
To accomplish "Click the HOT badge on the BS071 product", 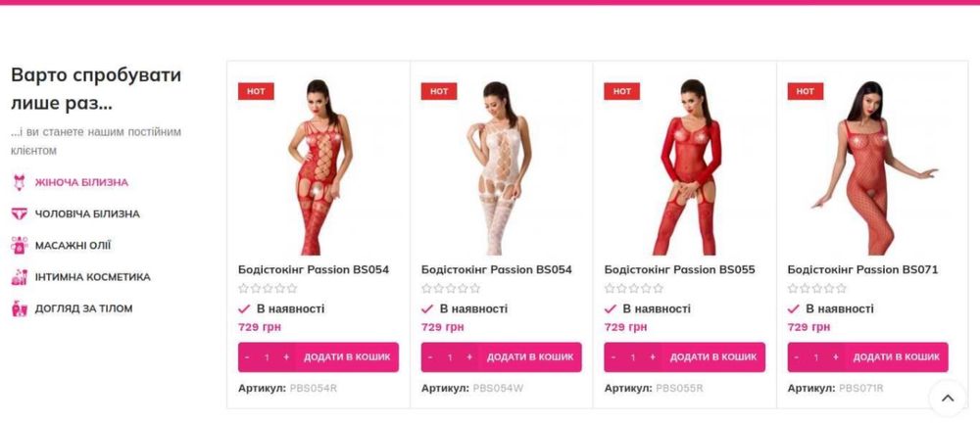I will tap(805, 91).
